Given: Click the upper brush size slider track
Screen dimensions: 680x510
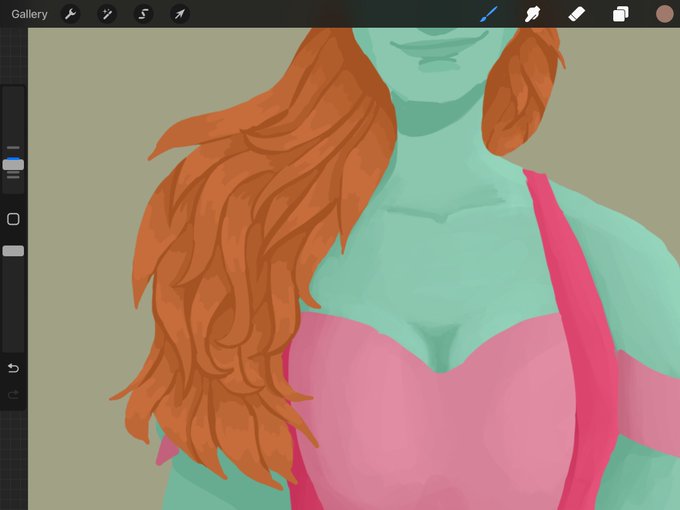Looking at the screenshot, I should click(13, 117).
